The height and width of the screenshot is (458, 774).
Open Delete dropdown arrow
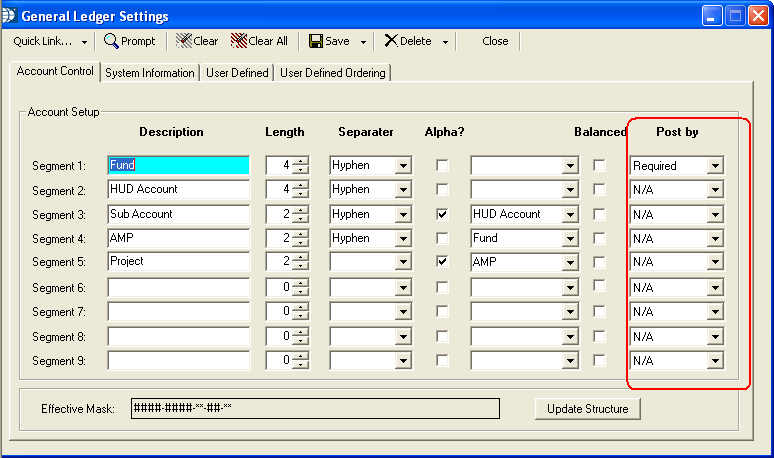[445, 42]
